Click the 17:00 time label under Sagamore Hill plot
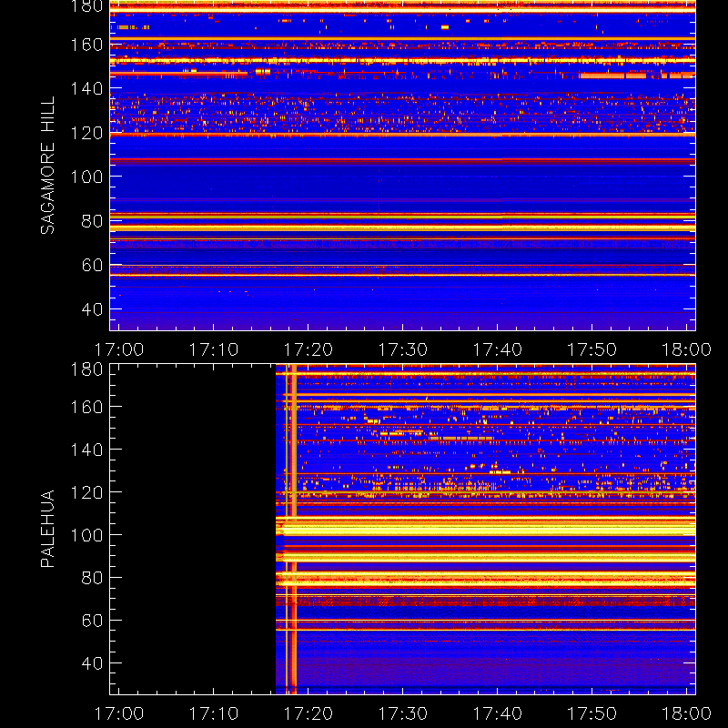Screen dimensions: 728x728 (119, 349)
